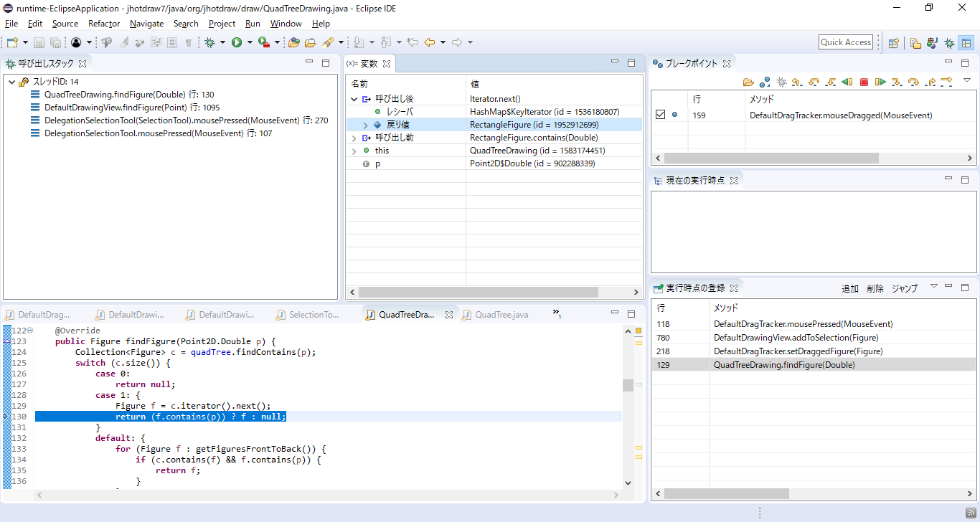Screen dimensions: 980x522
Task: Click the 追加 button
Action: click(849, 288)
